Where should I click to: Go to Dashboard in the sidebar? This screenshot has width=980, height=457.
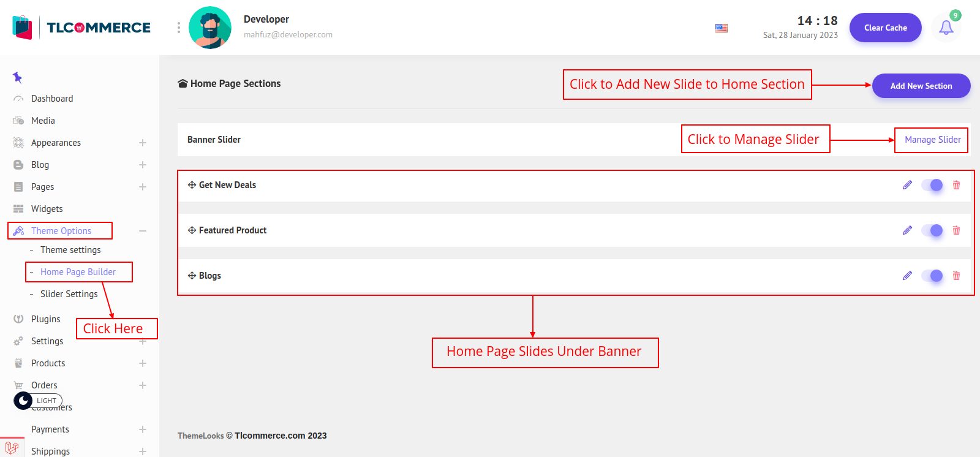coord(52,99)
